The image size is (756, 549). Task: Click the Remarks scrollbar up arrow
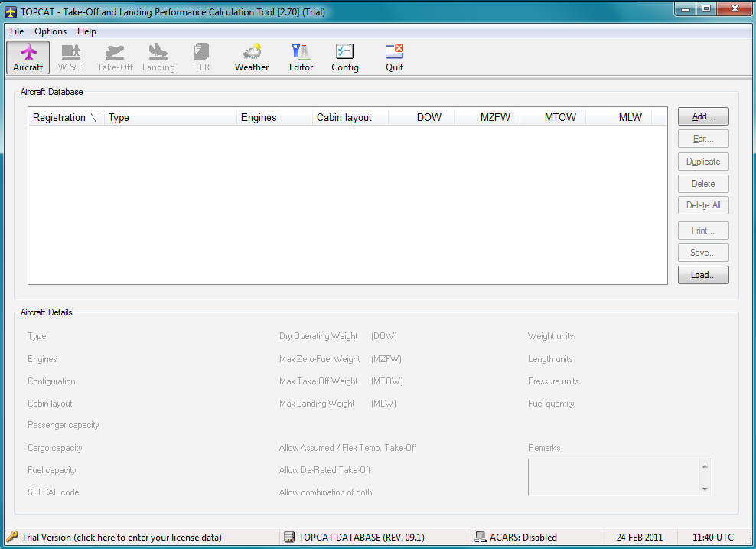705,466
